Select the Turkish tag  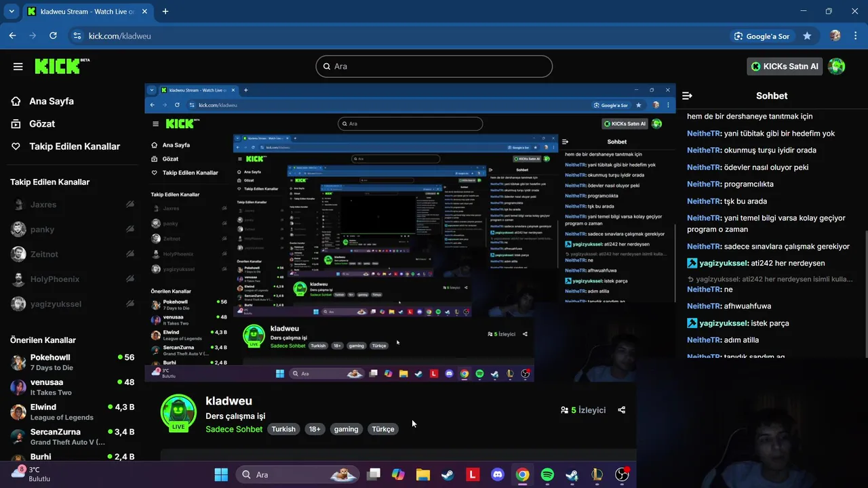pos(283,429)
